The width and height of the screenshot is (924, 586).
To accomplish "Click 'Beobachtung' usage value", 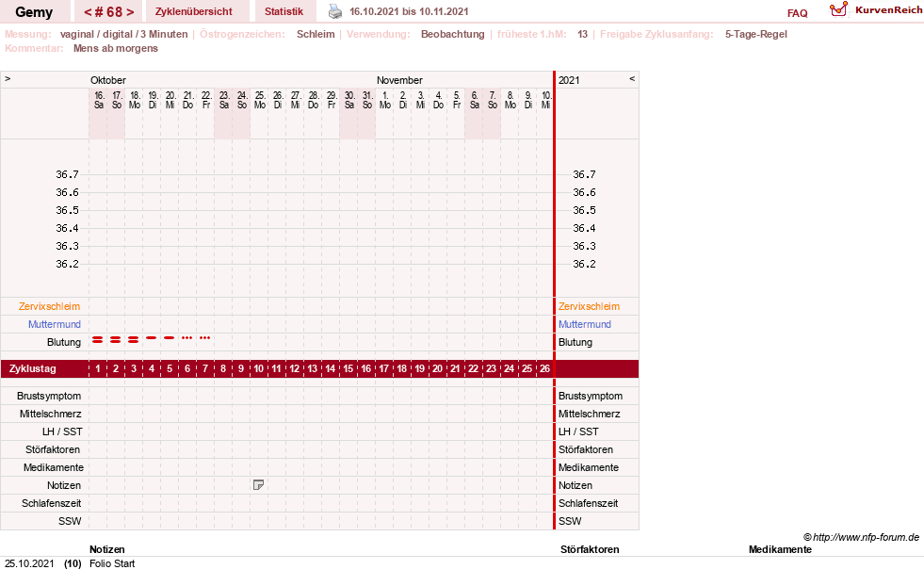I will pos(452,34).
